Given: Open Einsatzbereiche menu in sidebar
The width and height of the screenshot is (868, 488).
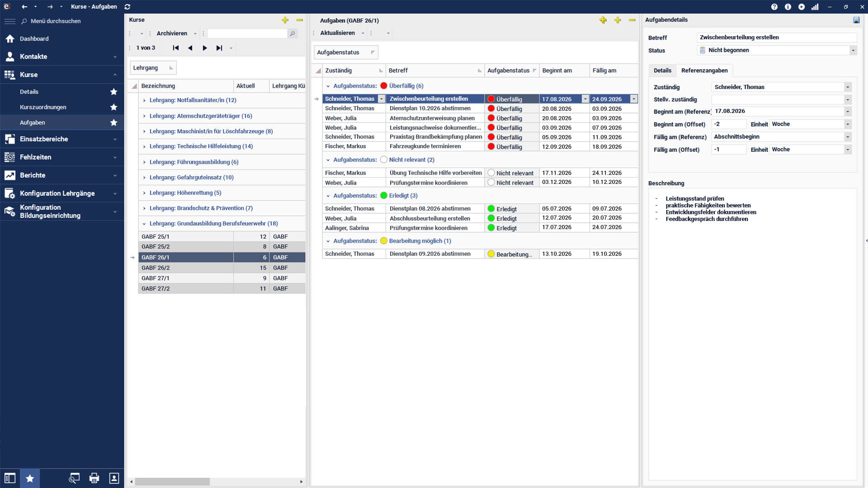Looking at the screenshot, I should 62,139.
